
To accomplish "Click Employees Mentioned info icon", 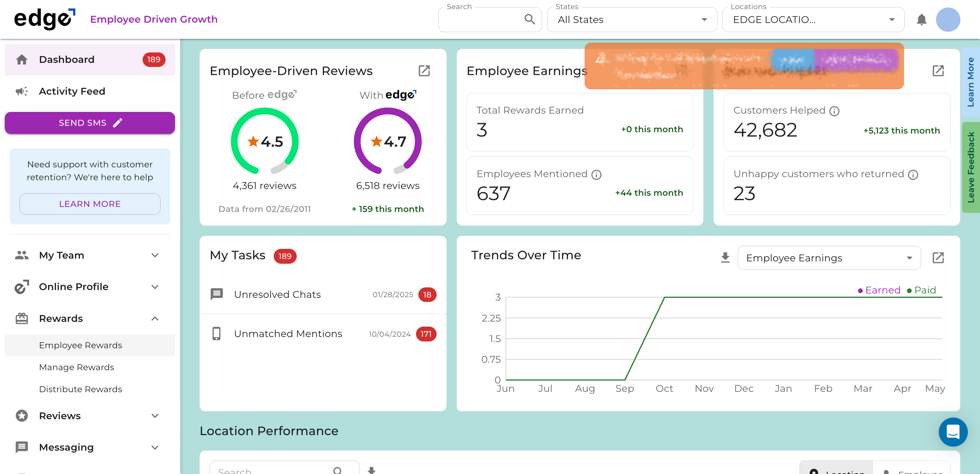I will click(596, 175).
